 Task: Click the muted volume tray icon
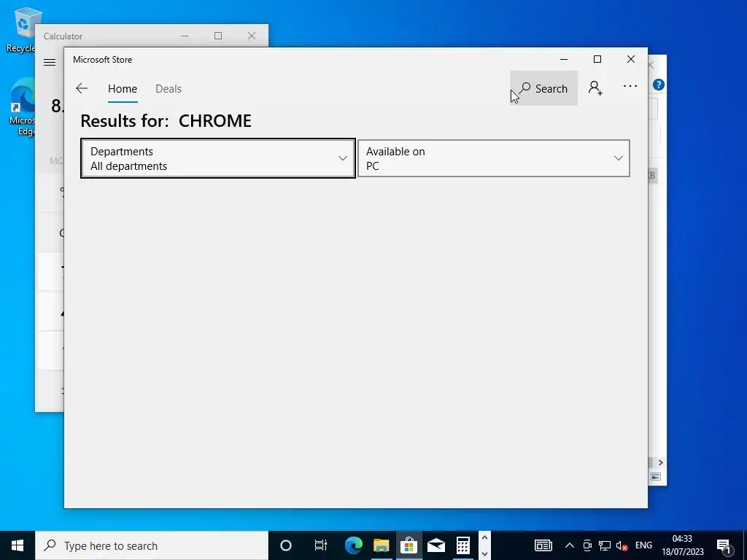[x=622, y=545]
